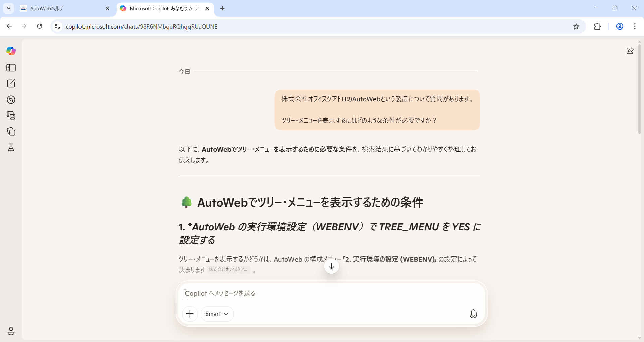
Task: Open the image library icon in sidebar
Action: coord(11,115)
